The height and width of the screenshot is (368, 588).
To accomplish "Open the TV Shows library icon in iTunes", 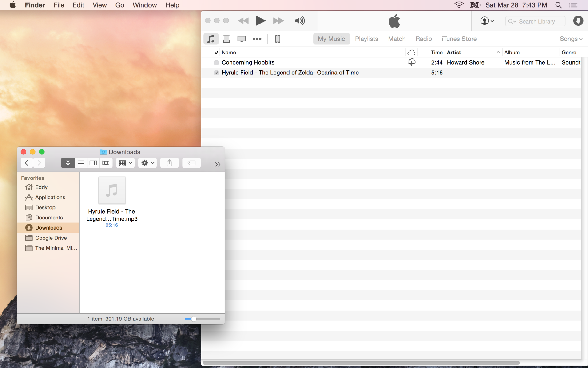I will tap(241, 39).
